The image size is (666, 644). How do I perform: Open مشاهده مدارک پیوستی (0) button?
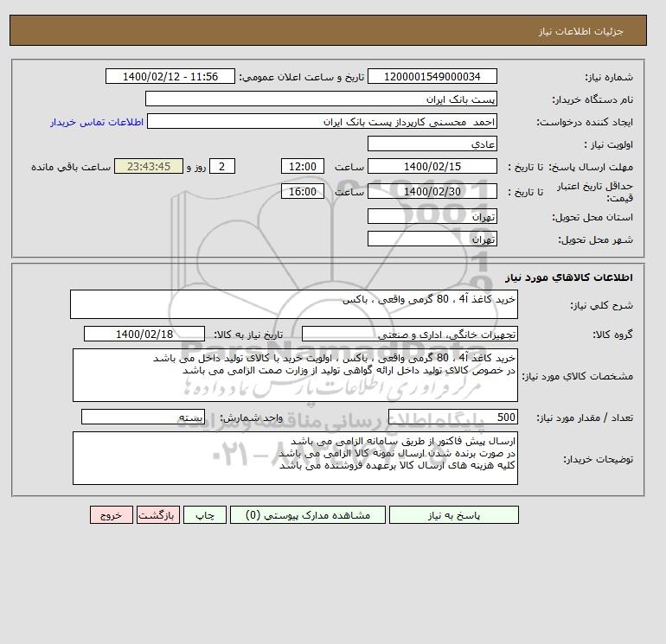[x=308, y=515]
